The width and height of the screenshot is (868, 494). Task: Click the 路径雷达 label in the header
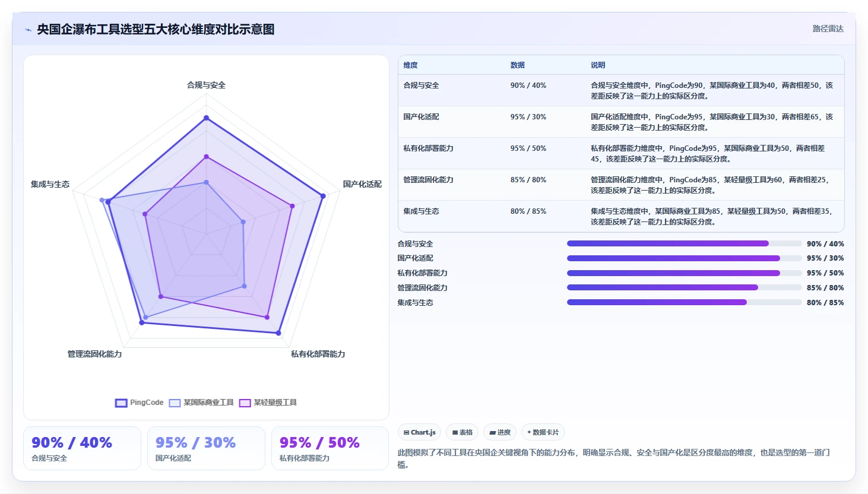[x=828, y=28]
